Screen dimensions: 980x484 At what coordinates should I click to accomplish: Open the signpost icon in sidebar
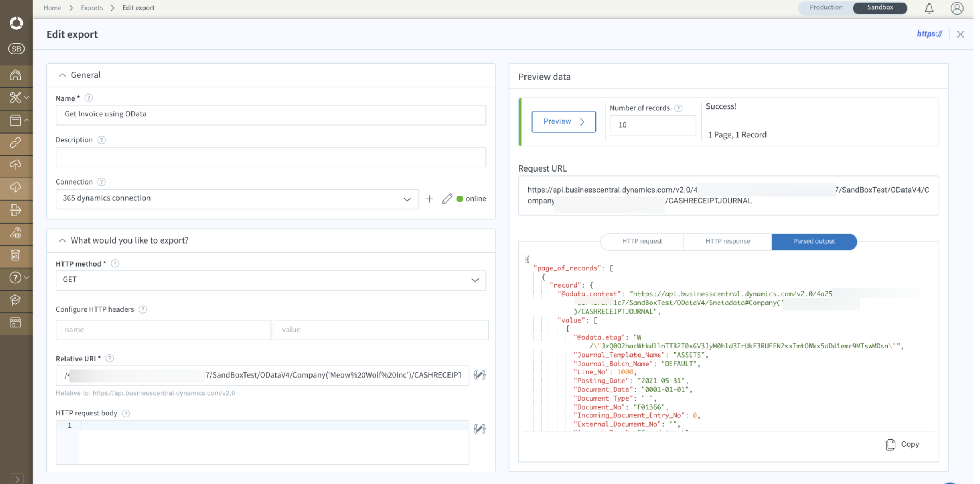[15, 210]
